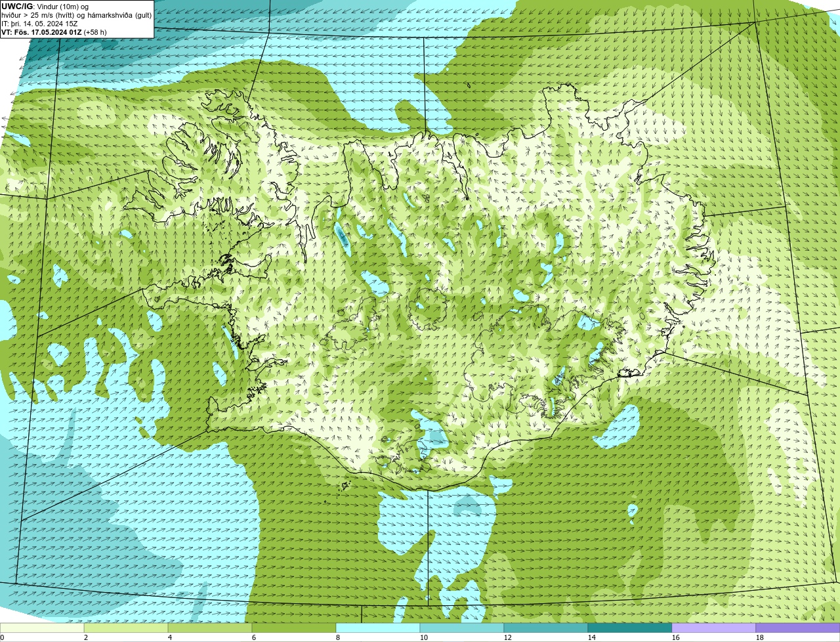Select the teal 12–14 m/s color swatch
Screen dimensions: 840x642
point(546,628)
